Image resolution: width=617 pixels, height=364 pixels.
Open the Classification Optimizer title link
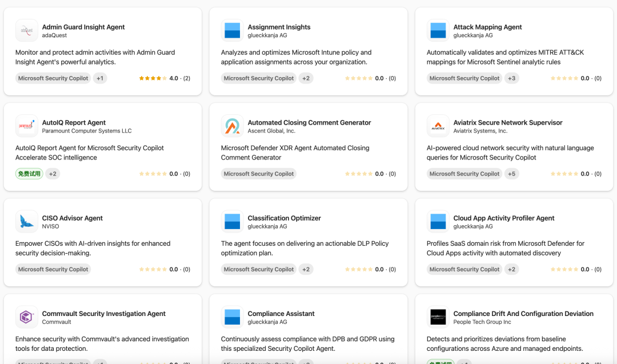point(284,218)
